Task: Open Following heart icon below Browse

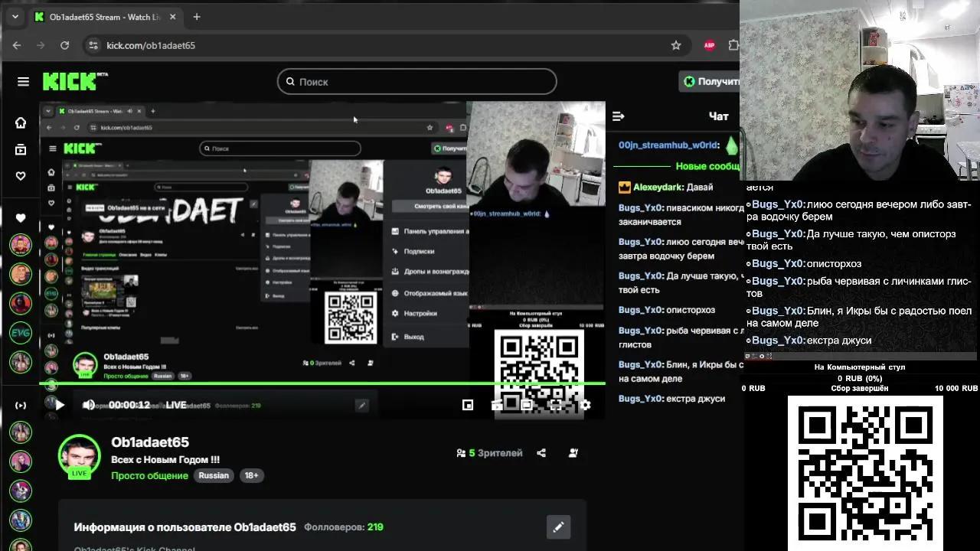Action: [x=21, y=176]
